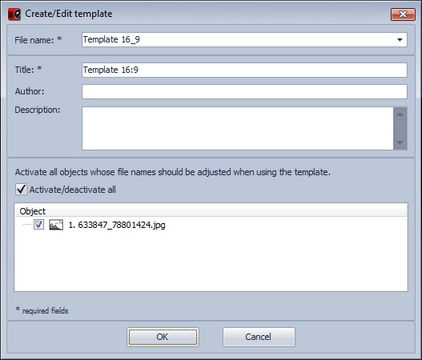Viewport: 422px width, 360px height.
Task: Focus the Description text area
Action: pos(238,128)
